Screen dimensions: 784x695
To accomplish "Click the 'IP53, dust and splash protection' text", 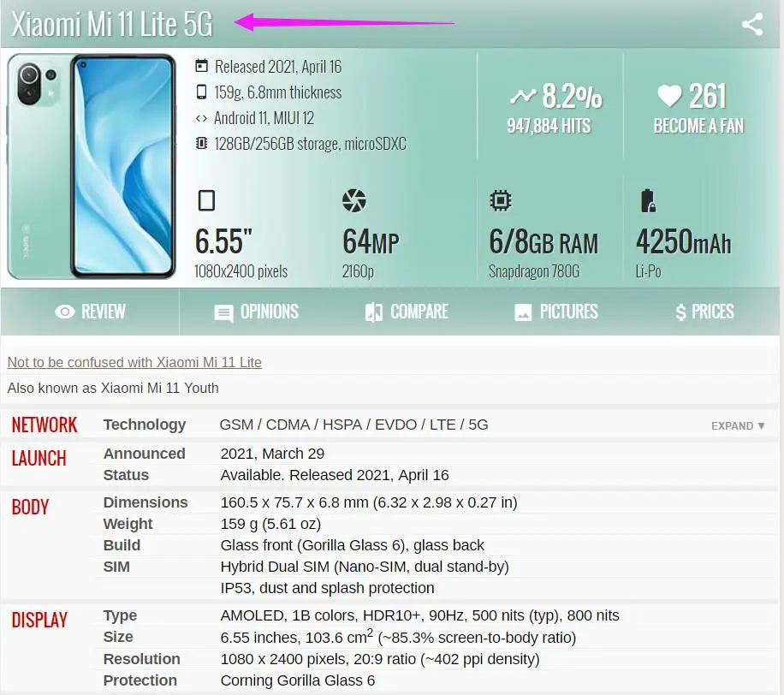I will (328, 588).
